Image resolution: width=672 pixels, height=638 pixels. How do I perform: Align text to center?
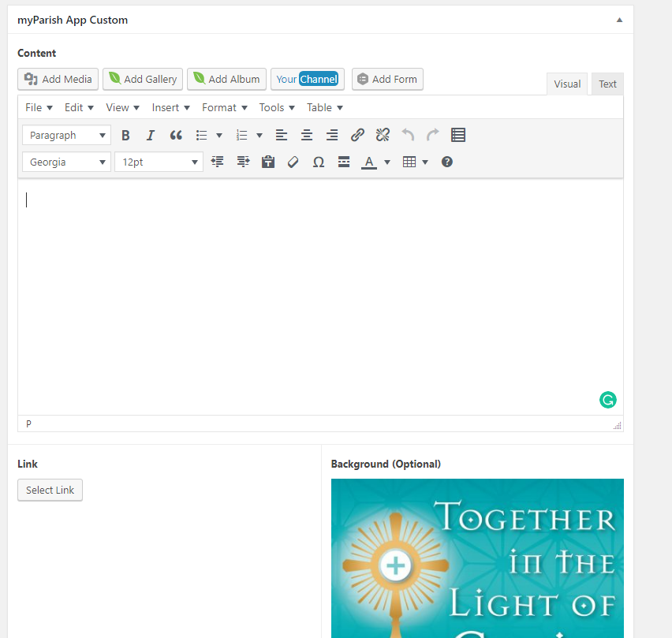click(307, 135)
